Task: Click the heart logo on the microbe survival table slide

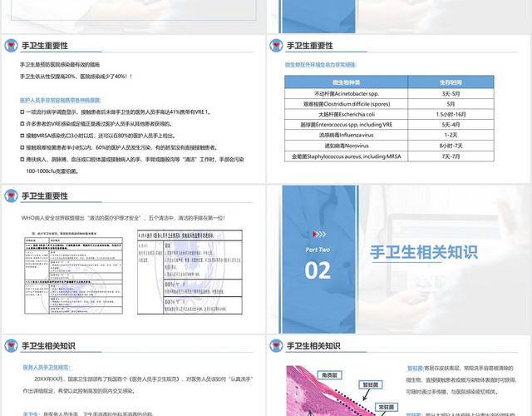Action: pos(276,45)
